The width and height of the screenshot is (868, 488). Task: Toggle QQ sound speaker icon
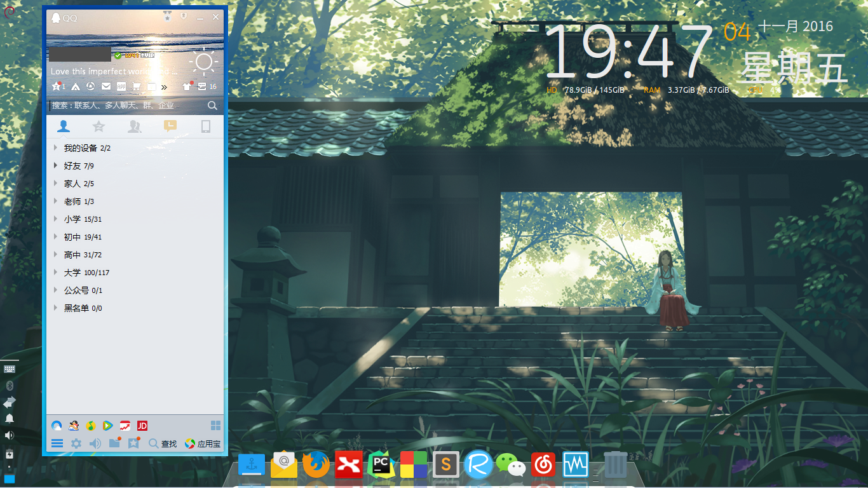point(95,444)
